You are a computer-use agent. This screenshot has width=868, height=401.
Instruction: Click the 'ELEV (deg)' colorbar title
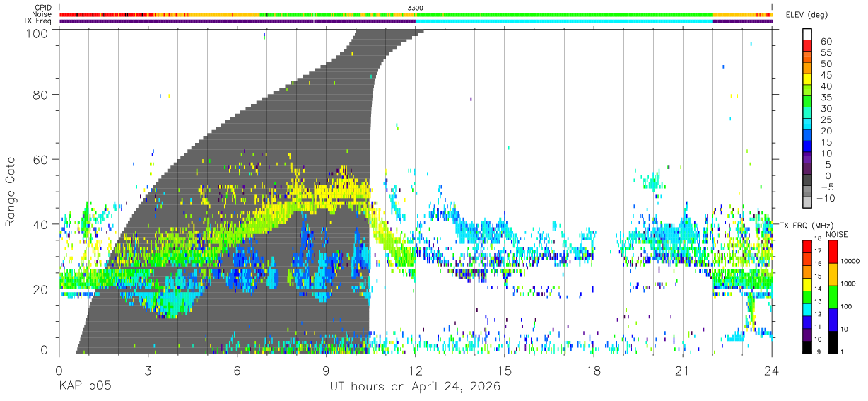pyautogui.click(x=808, y=15)
